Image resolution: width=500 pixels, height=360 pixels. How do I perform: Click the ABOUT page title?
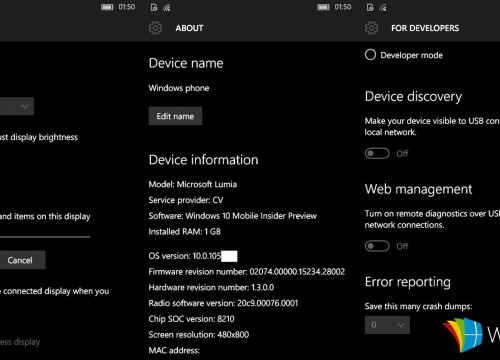(x=189, y=28)
